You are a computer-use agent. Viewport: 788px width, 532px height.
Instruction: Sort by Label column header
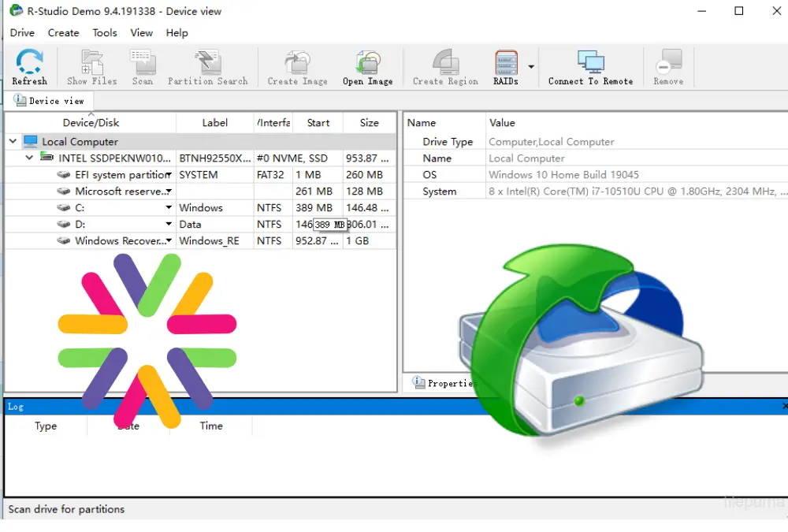[214, 123]
